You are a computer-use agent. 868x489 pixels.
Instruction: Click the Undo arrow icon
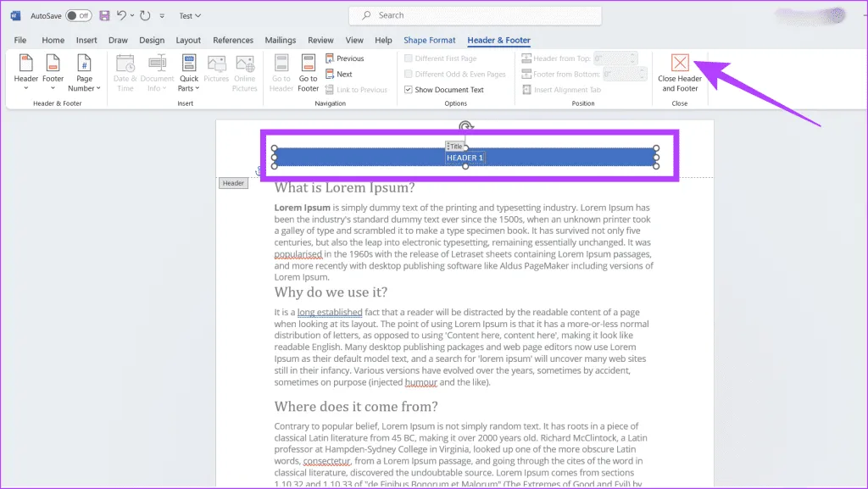click(x=123, y=15)
